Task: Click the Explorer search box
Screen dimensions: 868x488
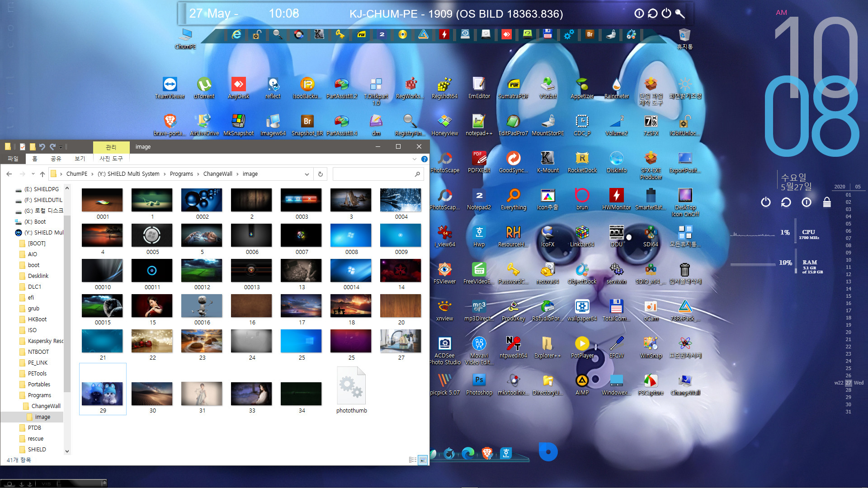Action: tap(378, 174)
